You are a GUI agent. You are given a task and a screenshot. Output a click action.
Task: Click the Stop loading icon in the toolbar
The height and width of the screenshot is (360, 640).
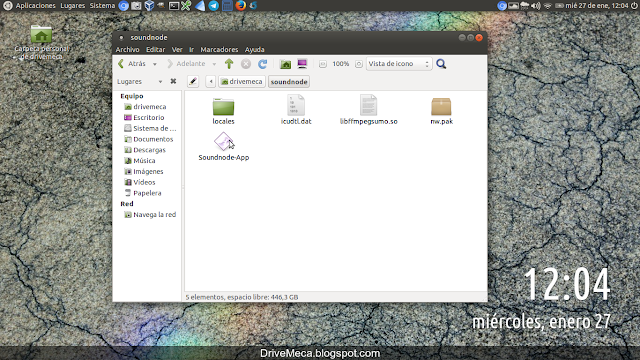(246, 64)
